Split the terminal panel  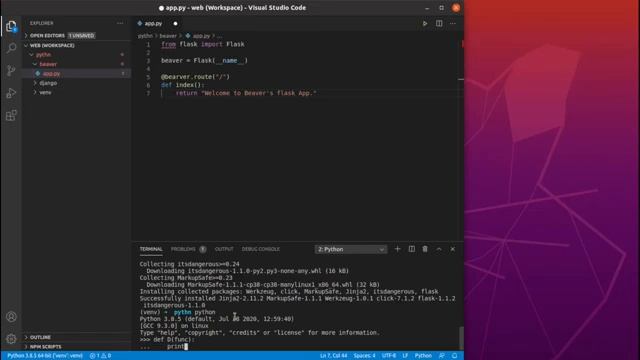tap(411, 249)
